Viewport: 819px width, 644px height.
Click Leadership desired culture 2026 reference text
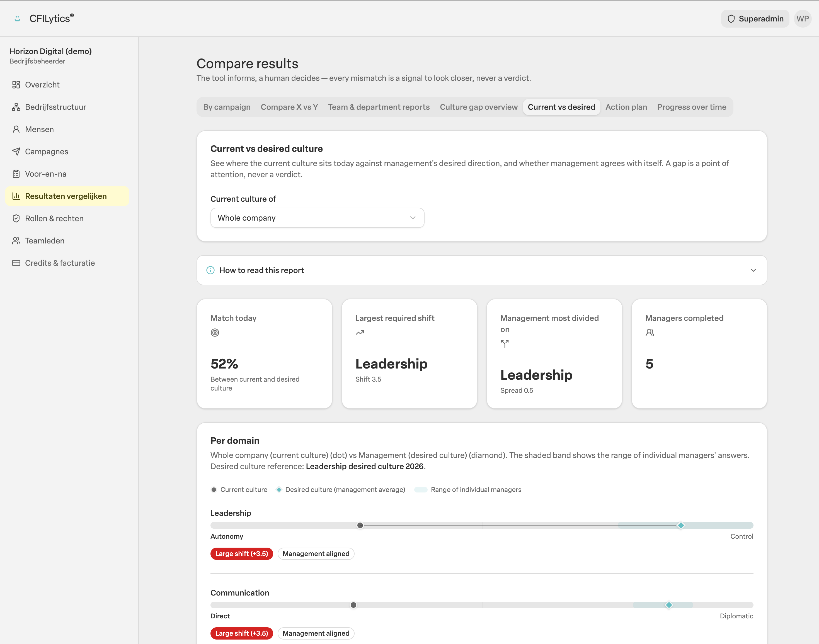364,466
